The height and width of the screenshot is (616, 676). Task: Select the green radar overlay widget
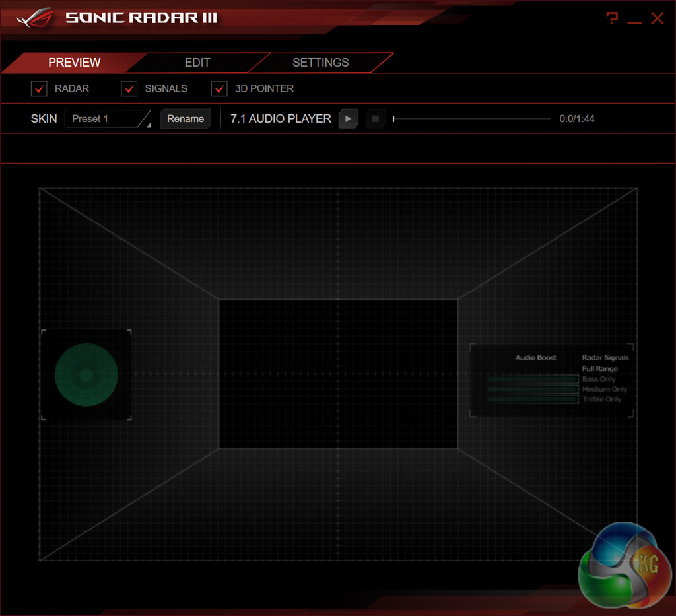(x=86, y=374)
